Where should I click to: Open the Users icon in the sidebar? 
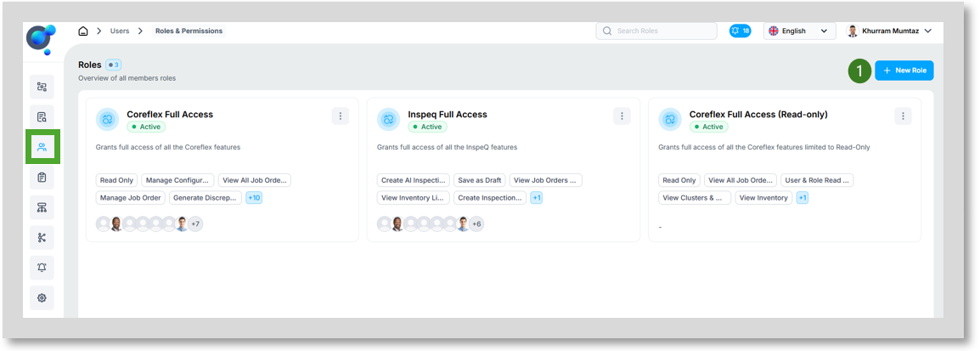click(42, 147)
